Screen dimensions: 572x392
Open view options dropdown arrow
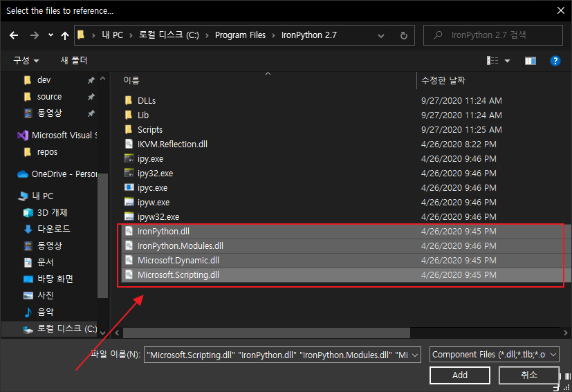coord(507,61)
